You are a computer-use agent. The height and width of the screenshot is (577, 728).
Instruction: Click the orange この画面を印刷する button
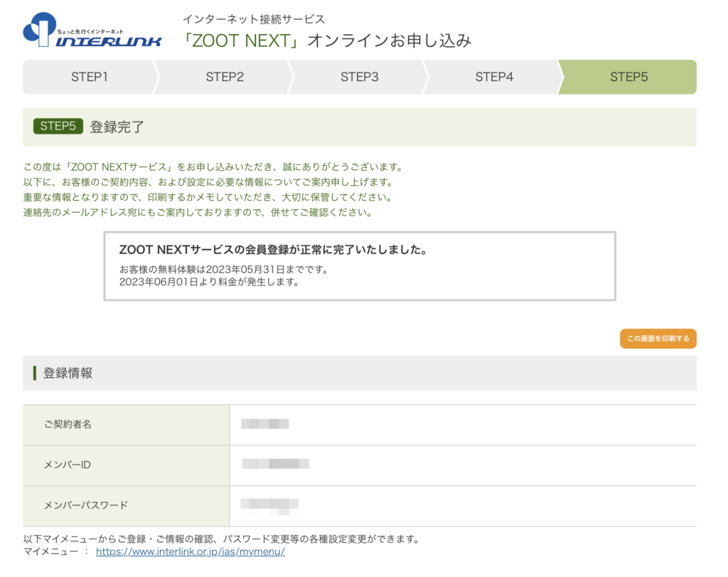pos(658,339)
